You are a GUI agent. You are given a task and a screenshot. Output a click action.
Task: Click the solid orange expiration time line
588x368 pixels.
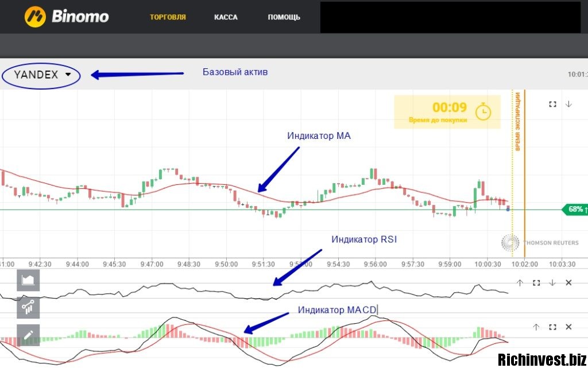pyautogui.click(x=525, y=173)
